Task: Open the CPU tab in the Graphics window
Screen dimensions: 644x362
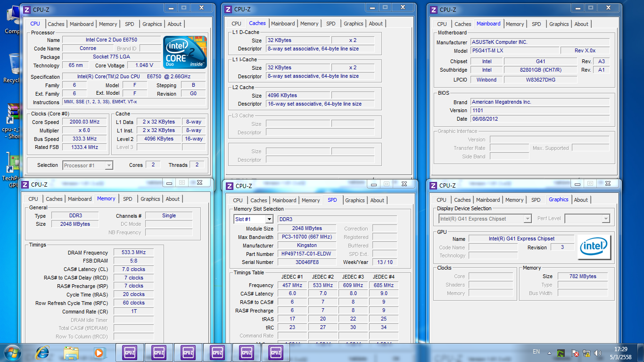Action: click(x=442, y=200)
